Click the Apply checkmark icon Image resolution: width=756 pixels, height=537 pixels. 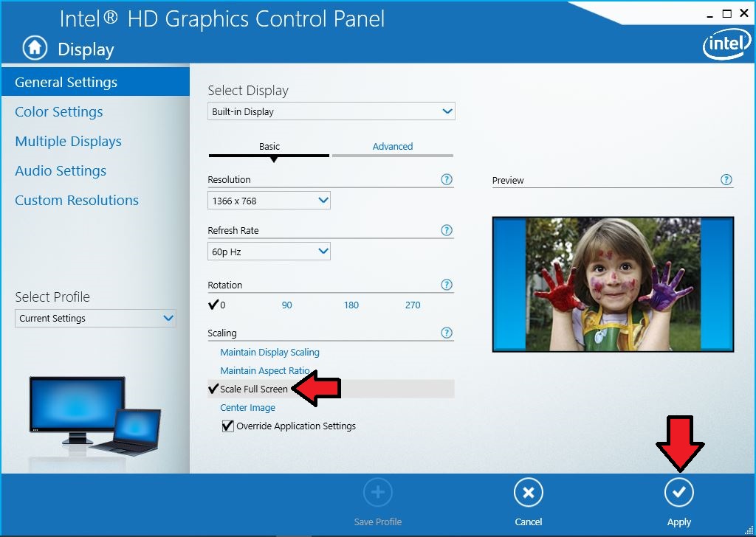(x=678, y=492)
